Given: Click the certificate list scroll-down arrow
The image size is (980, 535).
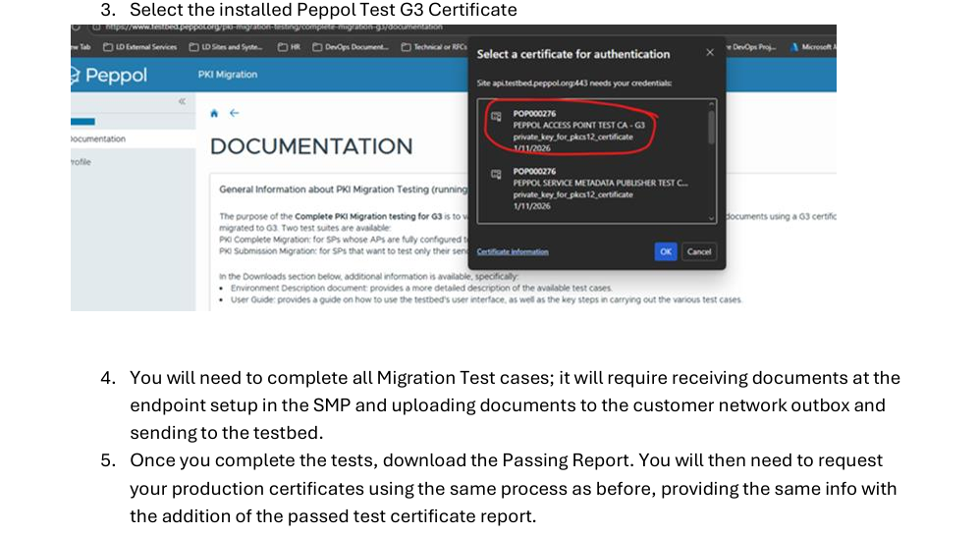Looking at the screenshot, I should pyautogui.click(x=711, y=218).
